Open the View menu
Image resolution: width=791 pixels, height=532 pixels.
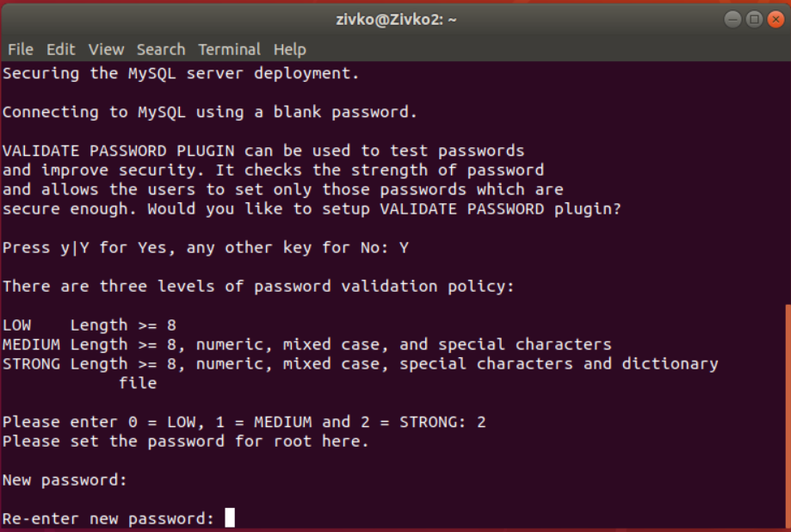[x=106, y=49]
